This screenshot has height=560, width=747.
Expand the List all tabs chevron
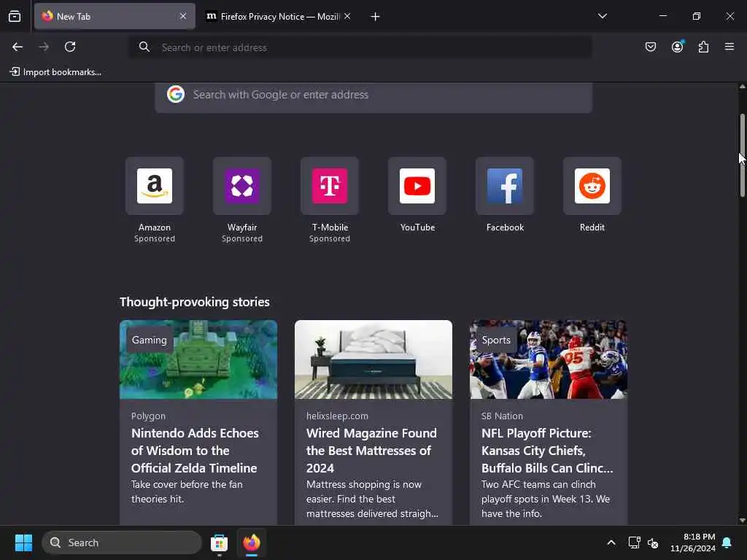(602, 16)
